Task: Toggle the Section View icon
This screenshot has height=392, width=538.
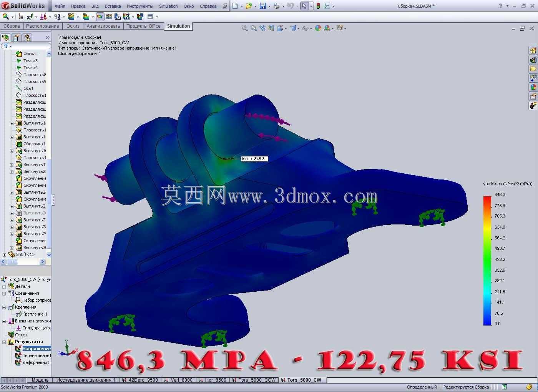Action: 272,28
